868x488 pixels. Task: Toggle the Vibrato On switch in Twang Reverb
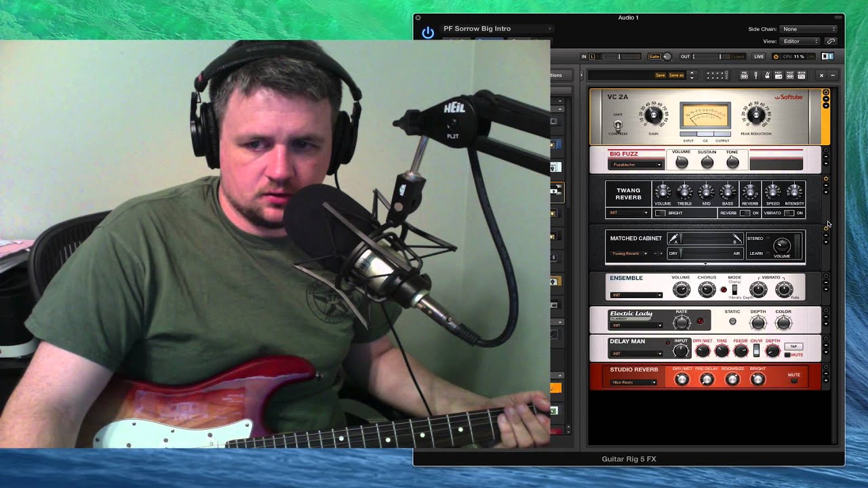point(789,213)
